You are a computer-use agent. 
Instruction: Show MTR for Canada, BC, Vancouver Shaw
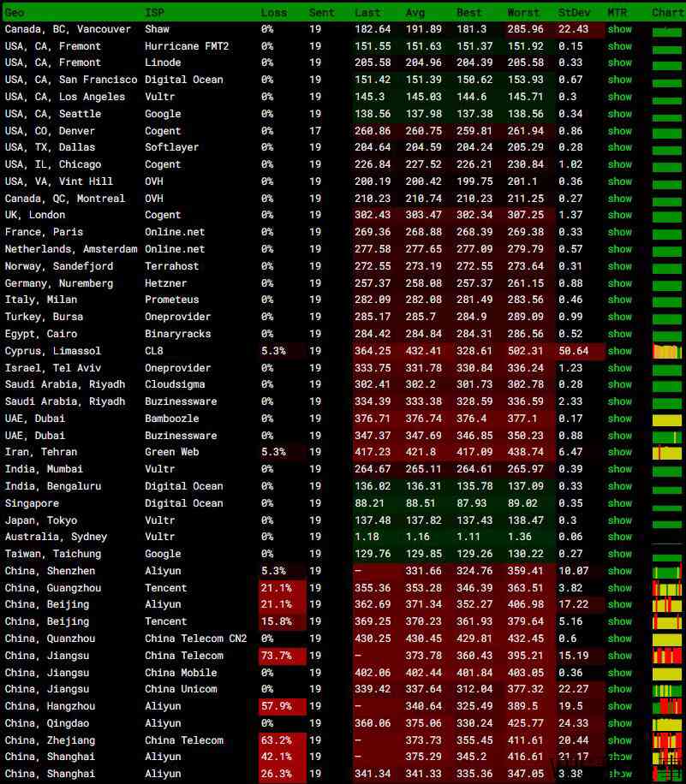coord(620,29)
